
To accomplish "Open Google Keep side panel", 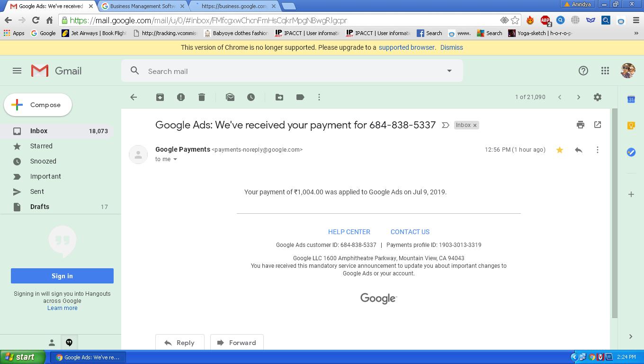I will [631, 126].
